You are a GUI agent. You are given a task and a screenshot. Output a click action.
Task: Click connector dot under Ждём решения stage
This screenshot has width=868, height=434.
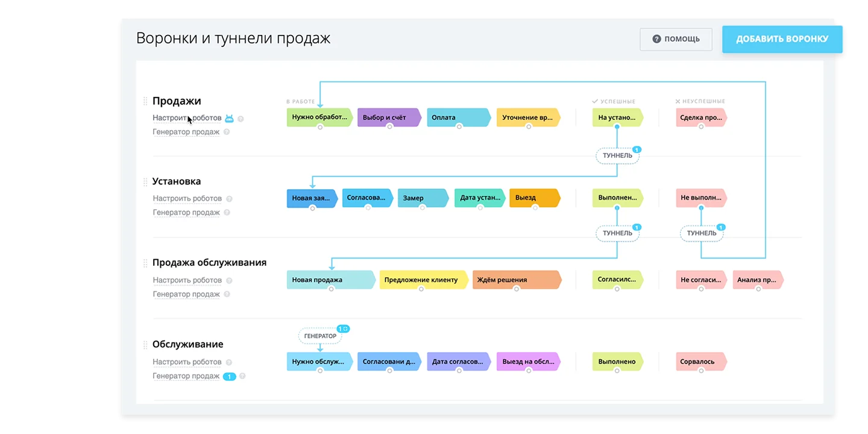click(x=517, y=289)
